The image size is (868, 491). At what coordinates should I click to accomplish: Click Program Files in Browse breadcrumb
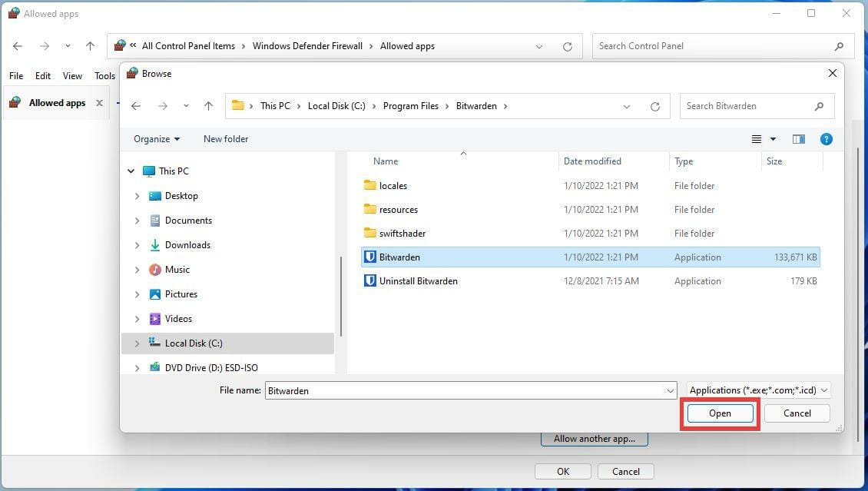(x=411, y=106)
